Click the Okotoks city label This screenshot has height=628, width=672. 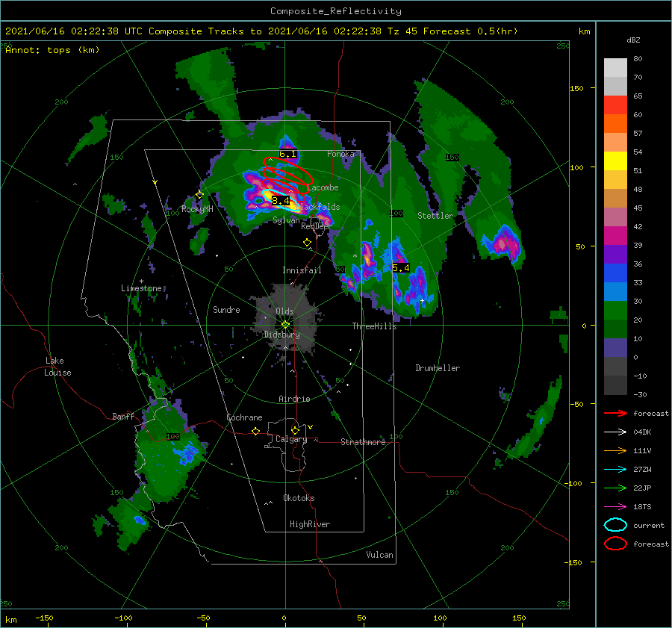[299, 497]
